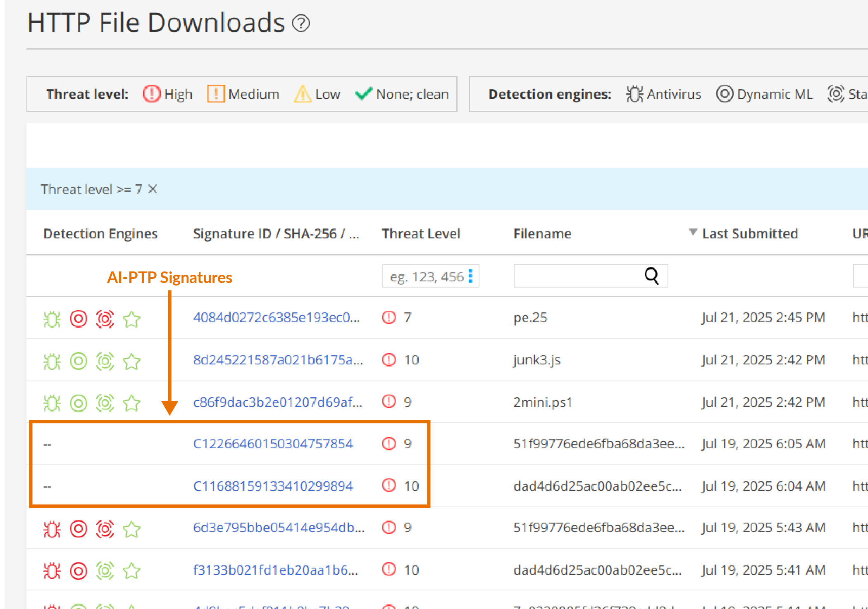This screenshot has height=609, width=868.
Task: Click the search magnifier in Filename filter
Action: pyautogui.click(x=651, y=276)
